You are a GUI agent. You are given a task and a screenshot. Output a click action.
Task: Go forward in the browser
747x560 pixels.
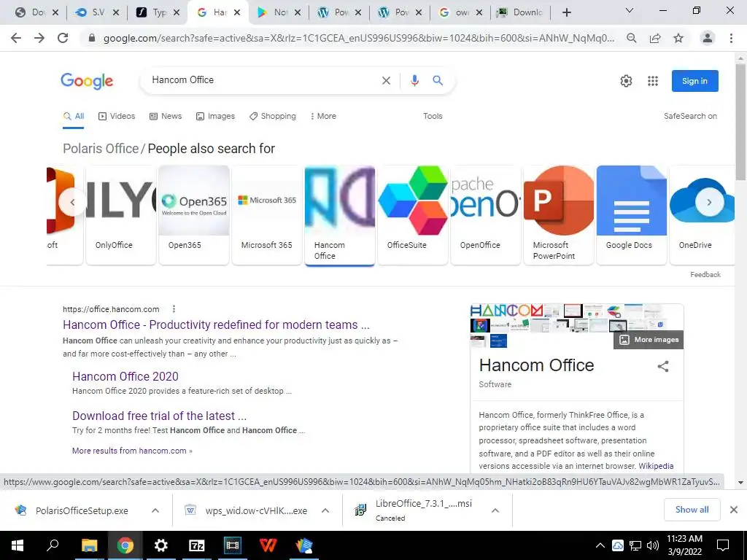coord(39,38)
